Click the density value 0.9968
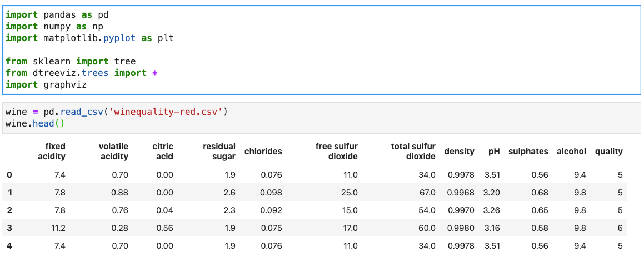 click(461, 193)
